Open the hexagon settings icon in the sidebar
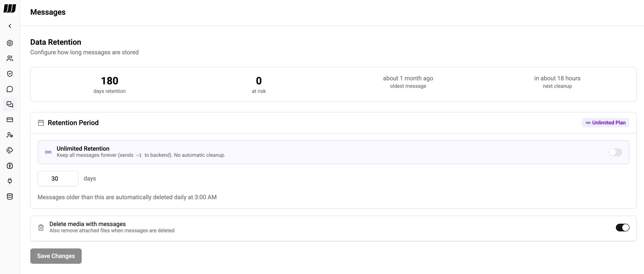The image size is (644, 274). coord(10,43)
